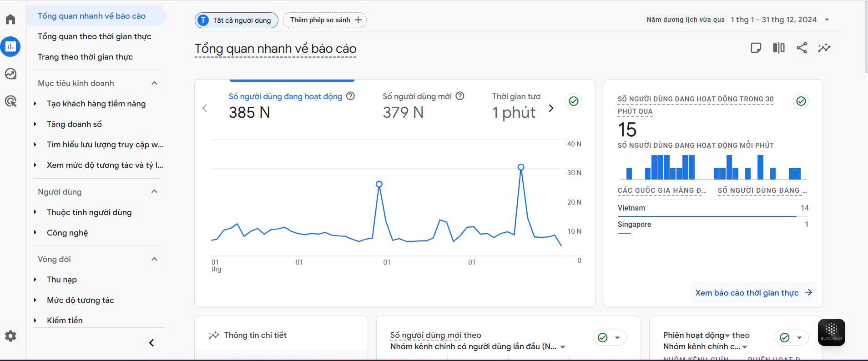
Task: Click green check badge on realtime card
Action: (801, 101)
